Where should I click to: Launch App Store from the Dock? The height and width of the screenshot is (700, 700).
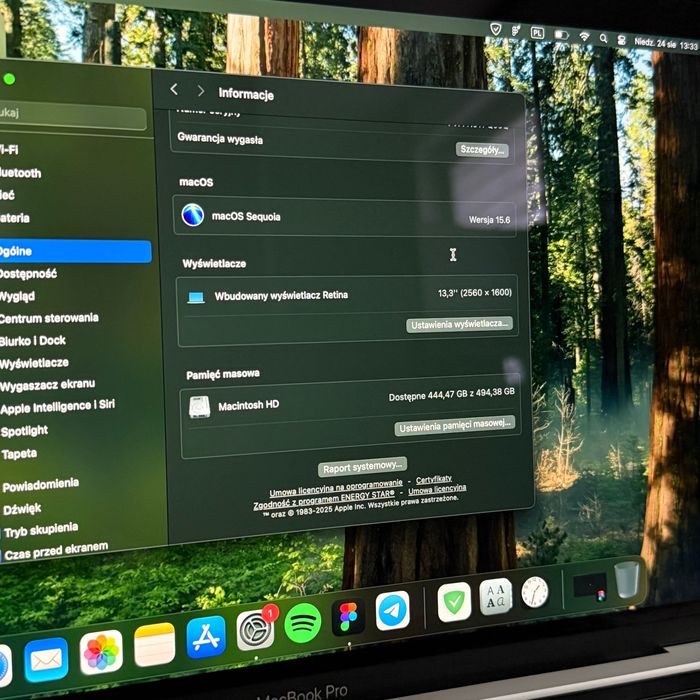tap(206, 637)
